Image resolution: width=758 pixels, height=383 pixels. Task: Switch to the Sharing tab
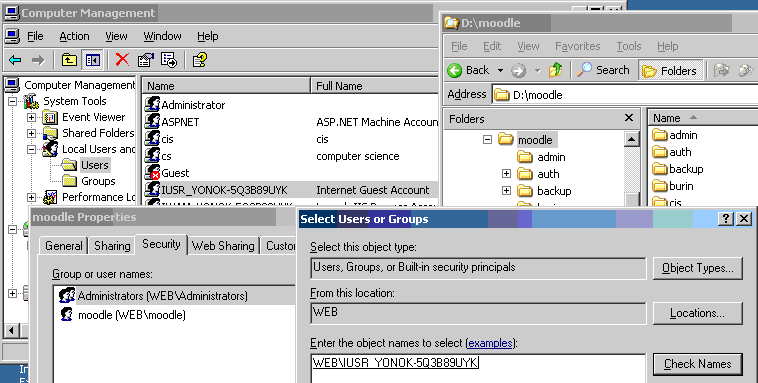click(x=112, y=246)
